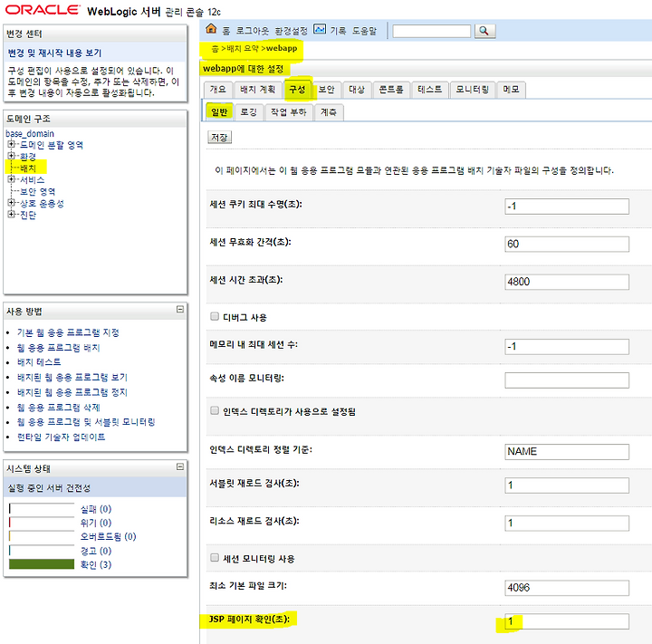Select the 구성 tab

point(297,90)
